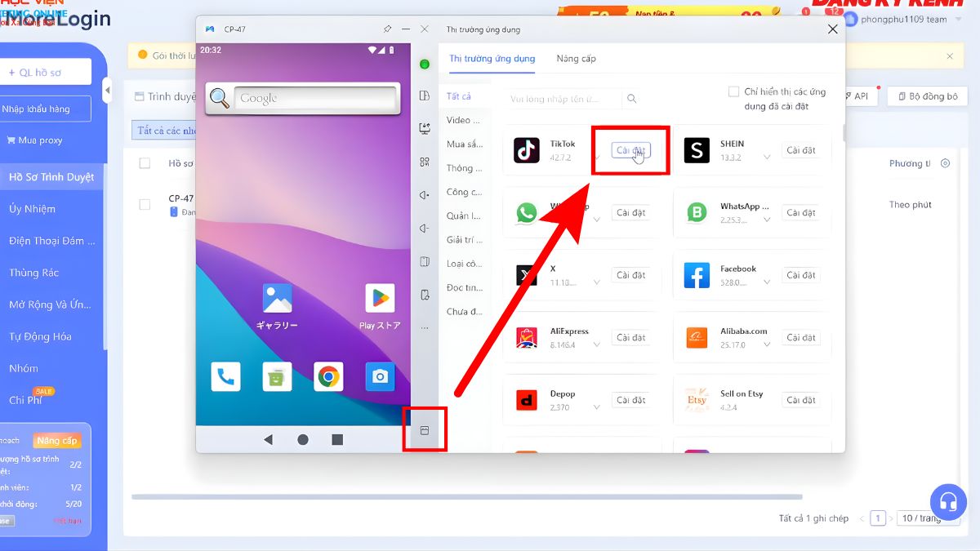Click the app market icon in sidebar
Viewport: 980px width, 551px height.
tap(425, 430)
